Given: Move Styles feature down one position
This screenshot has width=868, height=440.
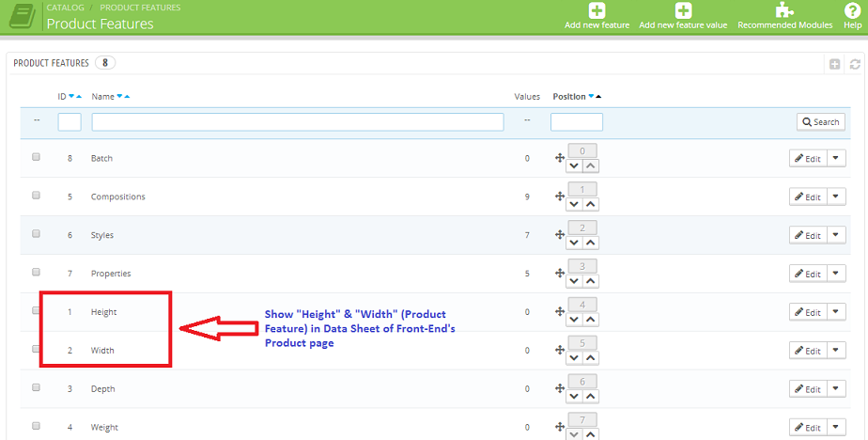Looking at the screenshot, I should [x=574, y=243].
